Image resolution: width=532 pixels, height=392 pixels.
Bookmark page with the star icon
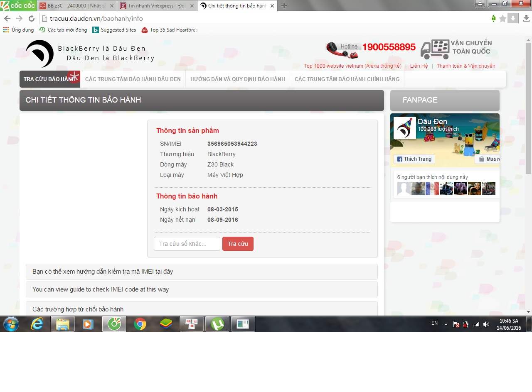pyautogui.click(x=503, y=18)
